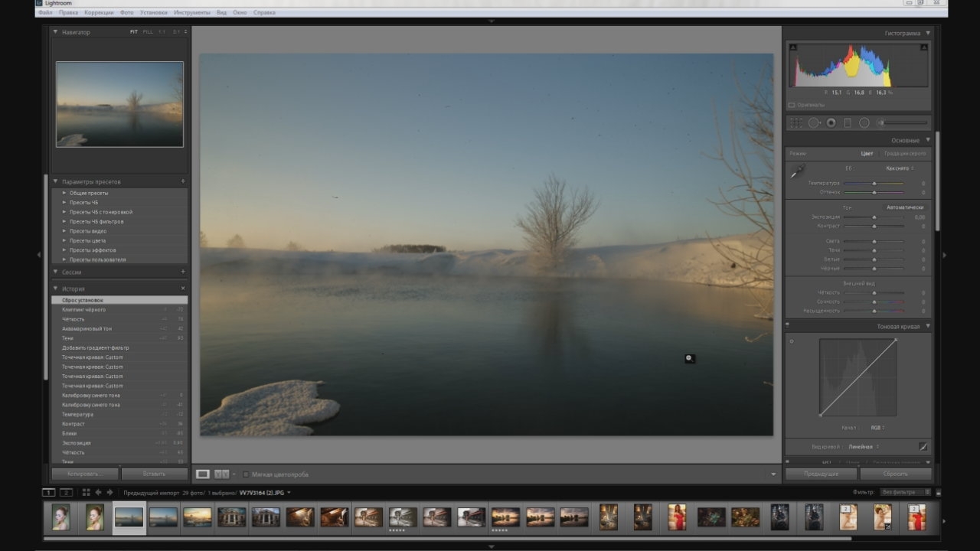Switch to loupe view mode
Image resolution: width=980 pixels, height=551 pixels.
pos(203,474)
